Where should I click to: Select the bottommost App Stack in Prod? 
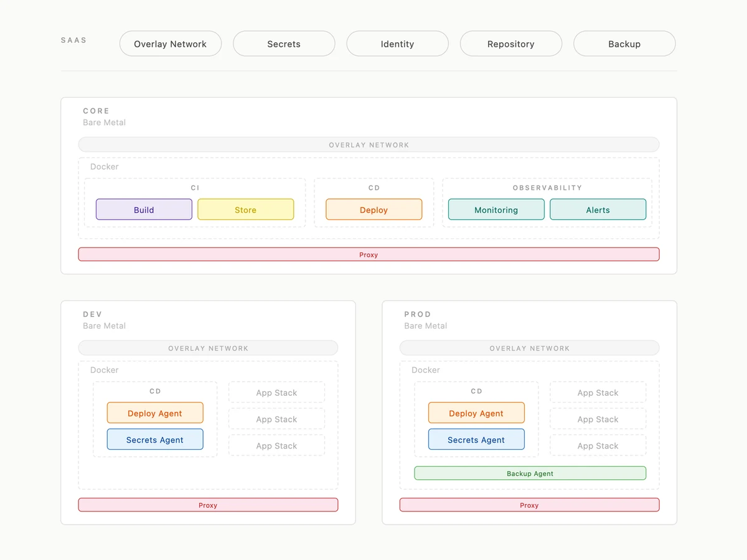tap(598, 446)
